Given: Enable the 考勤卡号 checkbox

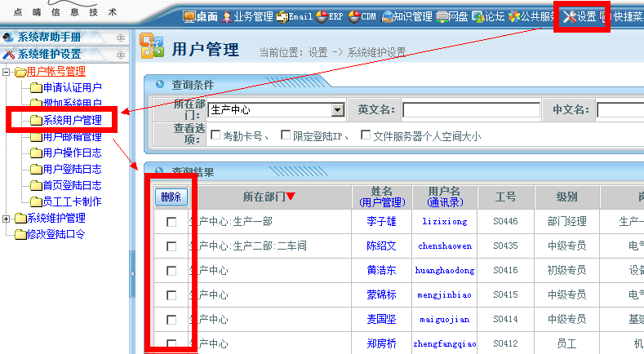Looking at the screenshot, I should (x=215, y=136).
